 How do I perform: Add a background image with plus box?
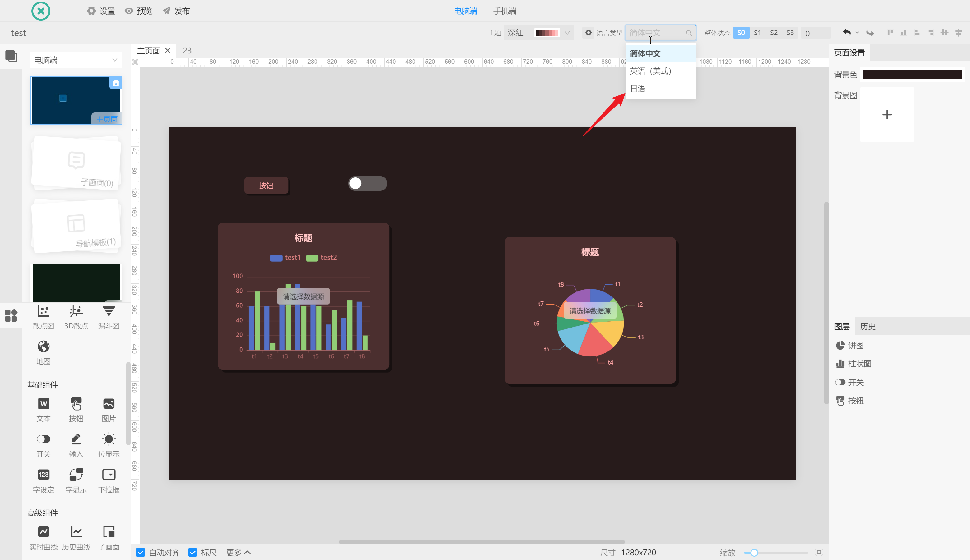886,114
